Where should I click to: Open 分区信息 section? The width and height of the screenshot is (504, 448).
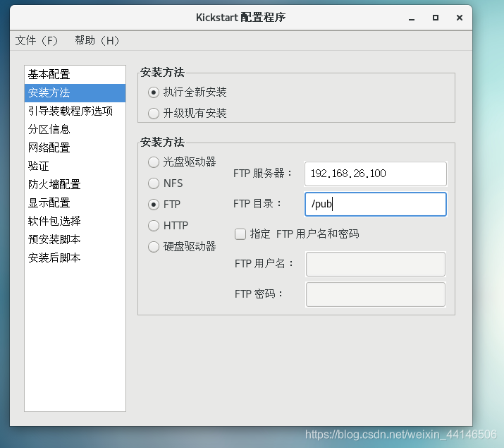(75, 130)
